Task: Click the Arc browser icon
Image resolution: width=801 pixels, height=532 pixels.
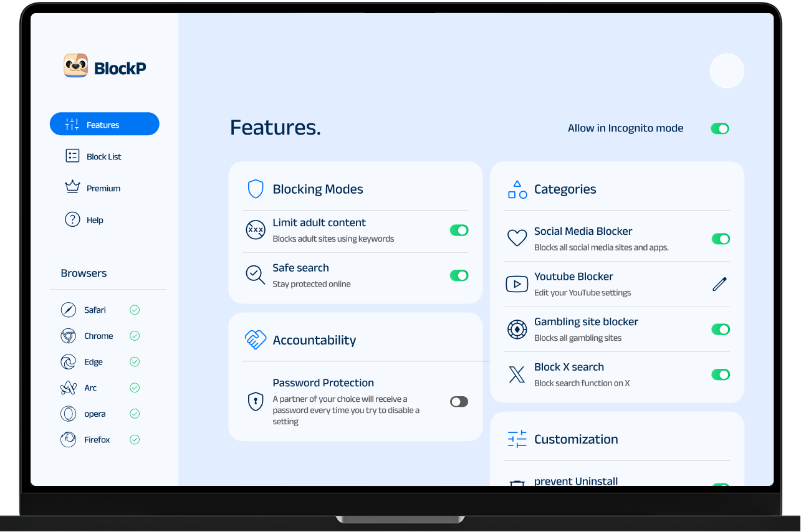Action: (x=68, y=388)
